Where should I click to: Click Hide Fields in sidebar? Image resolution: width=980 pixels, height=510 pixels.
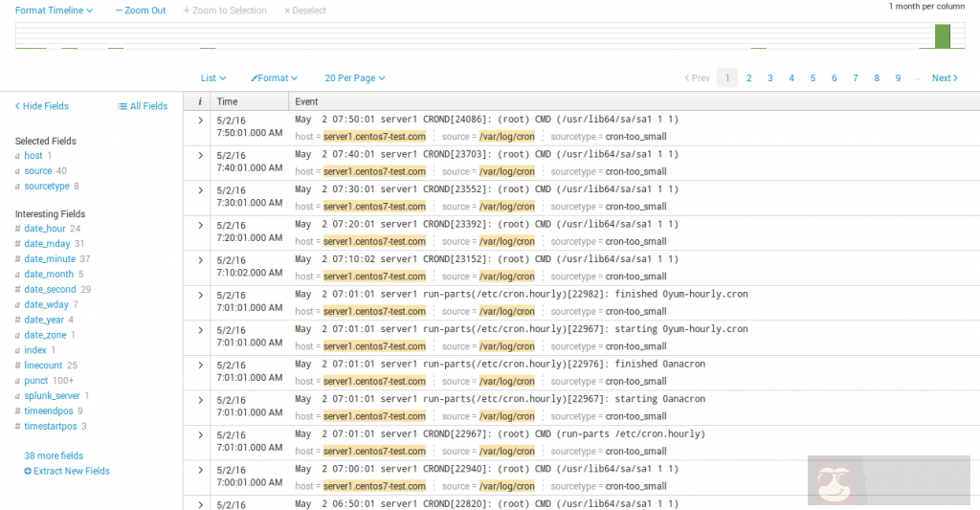pyautogui.click(x=42, y=106)
